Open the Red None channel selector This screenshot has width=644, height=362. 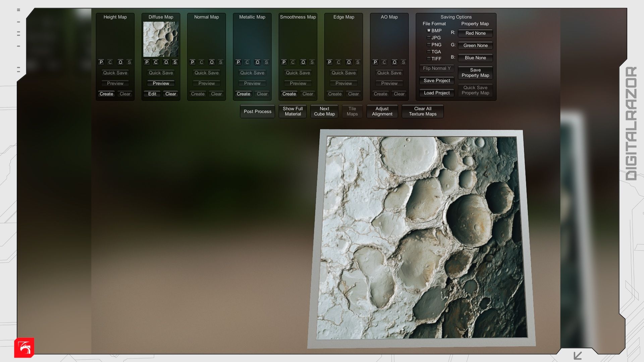[475, 33]
